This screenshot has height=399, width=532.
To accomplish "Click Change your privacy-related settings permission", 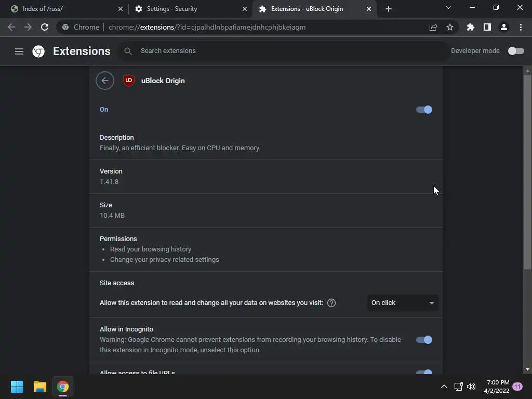I will tap(165, 260).
